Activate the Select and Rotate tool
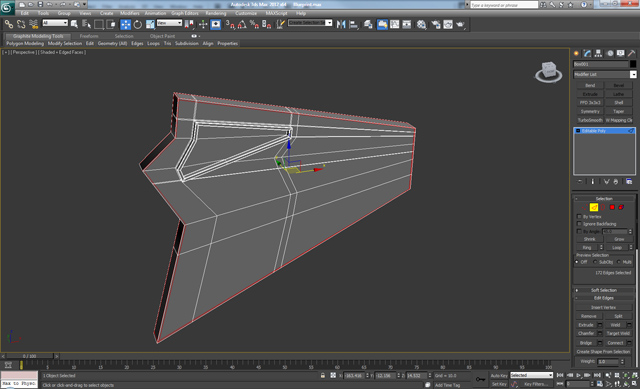Viewport: 640px width, 389px height. (138, 24)
